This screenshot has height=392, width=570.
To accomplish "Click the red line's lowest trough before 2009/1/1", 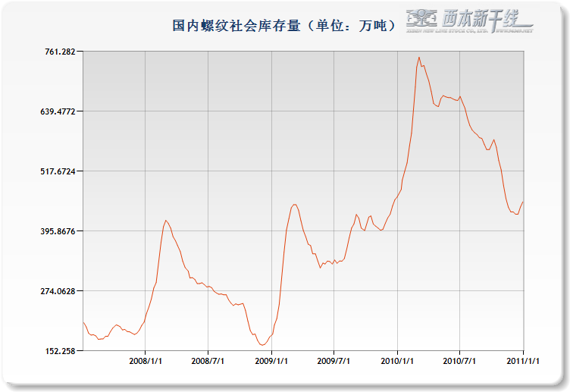I will [263, 345].
